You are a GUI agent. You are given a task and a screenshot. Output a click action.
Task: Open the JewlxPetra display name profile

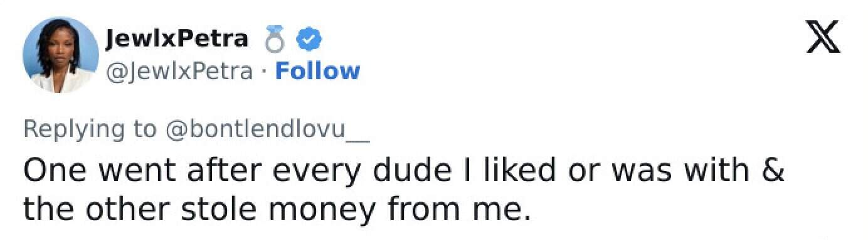(x=177, y=40)
